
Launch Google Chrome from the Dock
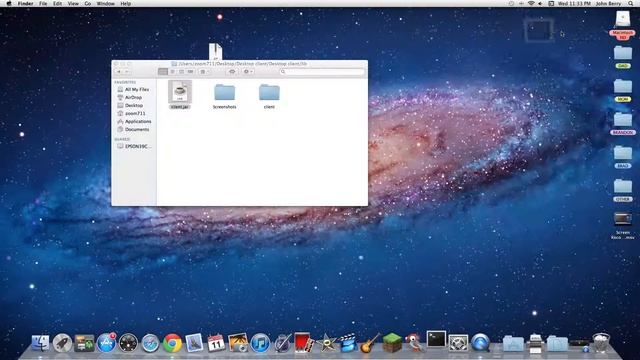[172, 343]
